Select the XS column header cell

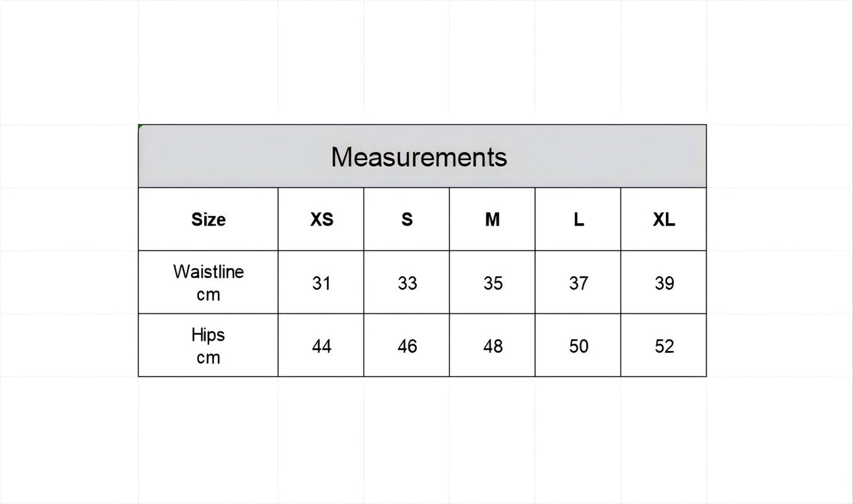coord(321,220)
